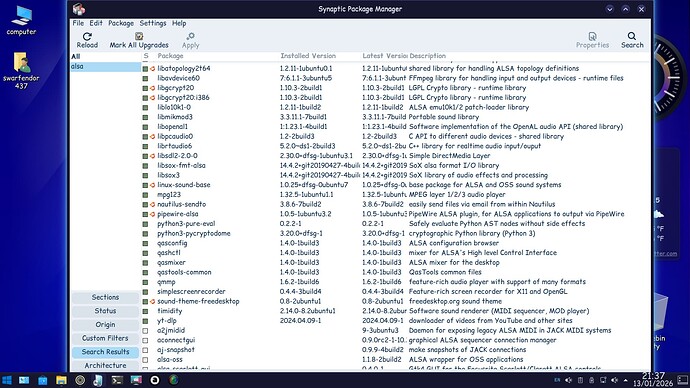Toggle status box for libavdevice60
The height and width of the screenshot is (388, 690).
pos(145,78)
